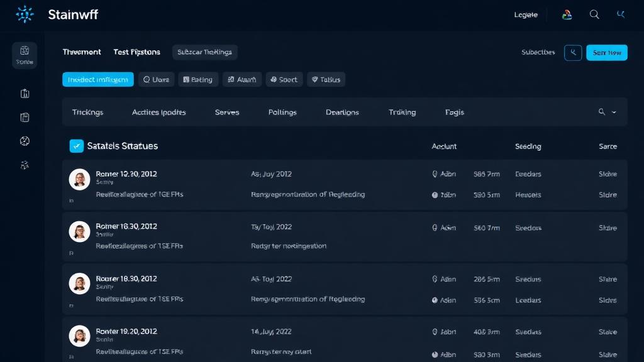
Task: Select the round globe-like icon in the sidebar
Action: 25,141
